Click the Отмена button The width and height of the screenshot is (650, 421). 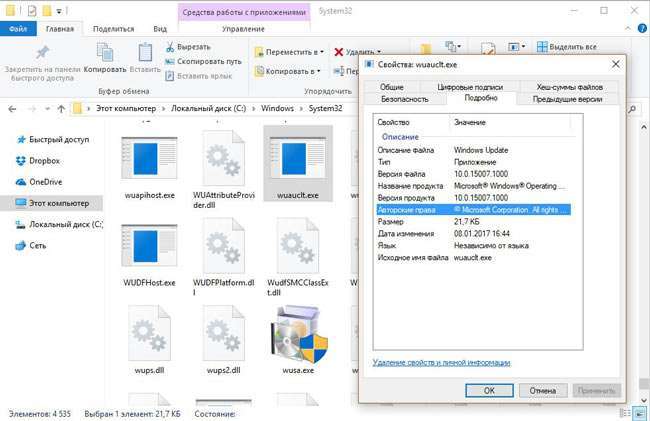tap(543, 390)
